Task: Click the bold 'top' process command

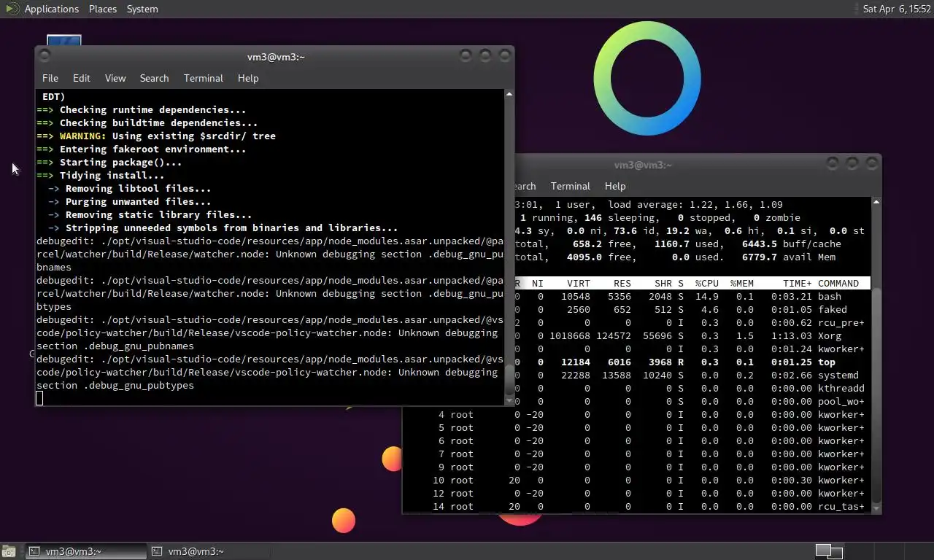Action: click(827, 362)
